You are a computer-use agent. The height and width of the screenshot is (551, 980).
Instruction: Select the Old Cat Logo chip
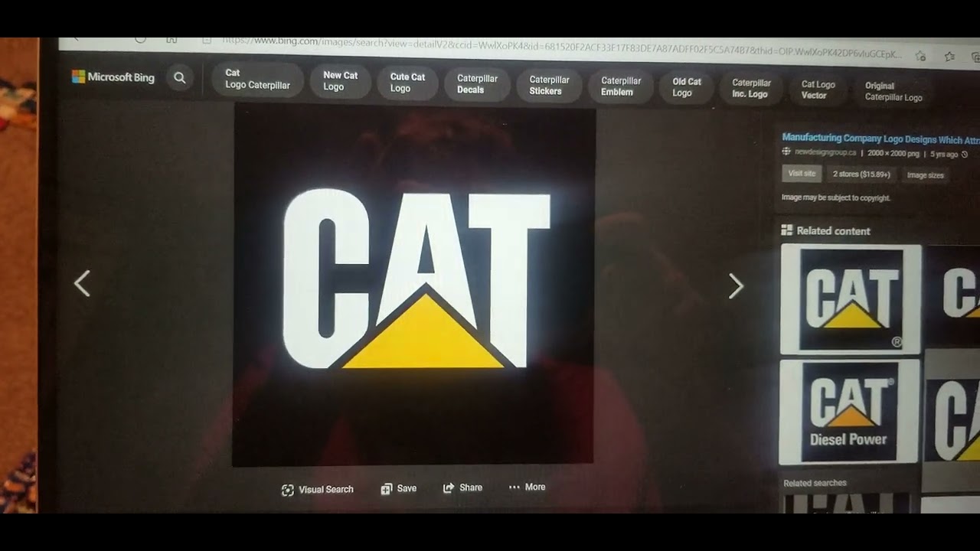pyautogui.click(x=687, y=87)
